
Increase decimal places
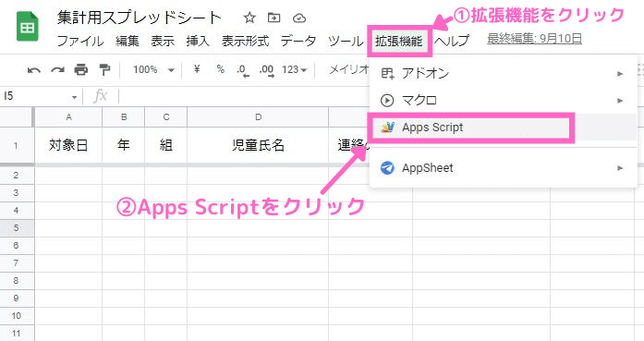click(x=266, y=70)
